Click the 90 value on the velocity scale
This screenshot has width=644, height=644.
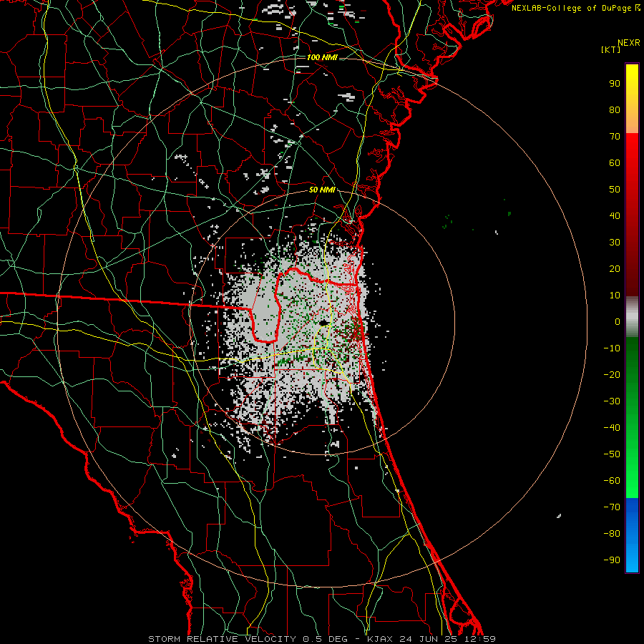point(615,84)
